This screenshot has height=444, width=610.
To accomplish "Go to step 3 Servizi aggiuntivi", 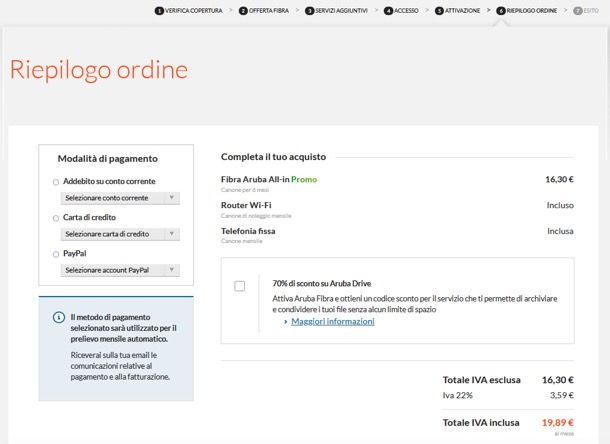I will (337, 11).
